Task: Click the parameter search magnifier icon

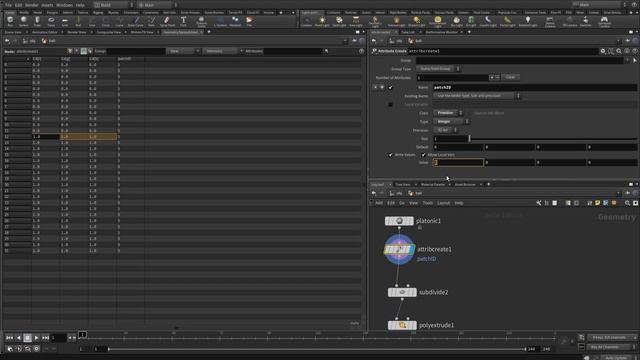Action: [619, 51]
